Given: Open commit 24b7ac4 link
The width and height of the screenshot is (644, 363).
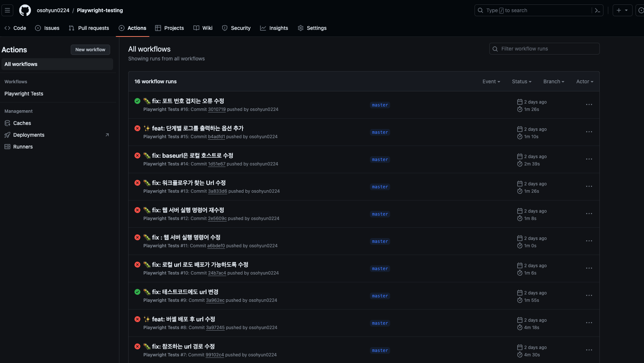Looking at the screenshot, I should [217, 273].
